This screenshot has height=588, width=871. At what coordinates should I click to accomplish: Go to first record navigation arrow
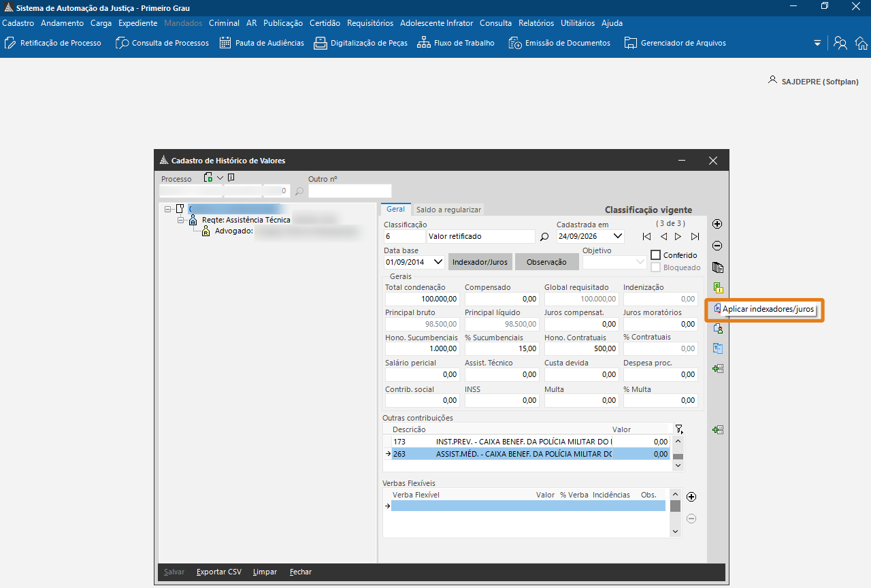tap(646, 237)
